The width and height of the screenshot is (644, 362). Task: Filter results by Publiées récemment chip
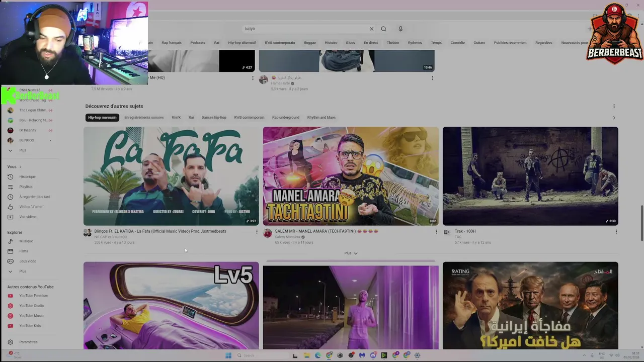[510, 43]
